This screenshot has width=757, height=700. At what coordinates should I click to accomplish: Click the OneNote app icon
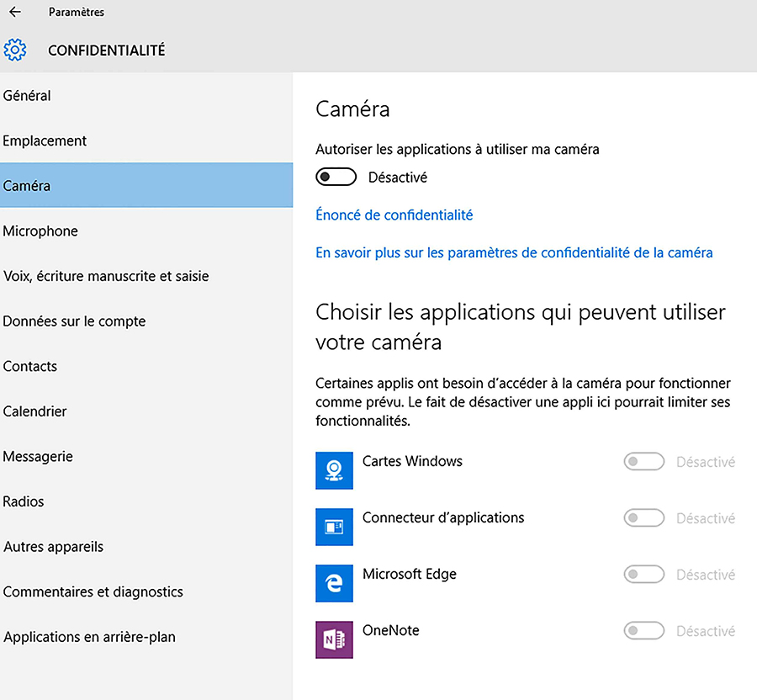pos(334,639)
